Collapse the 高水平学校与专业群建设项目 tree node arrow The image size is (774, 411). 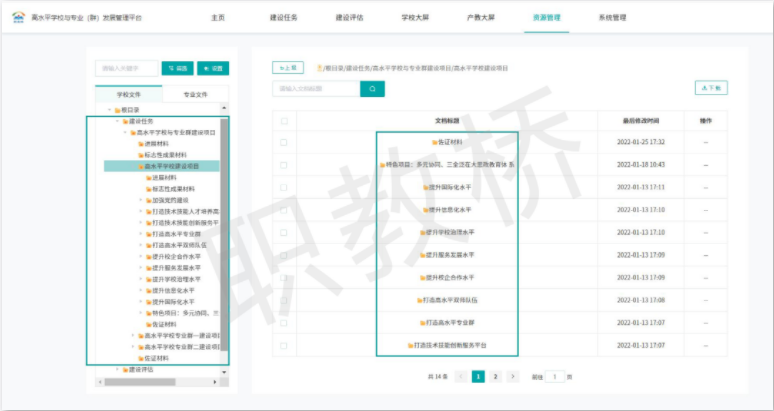(125, 132)
